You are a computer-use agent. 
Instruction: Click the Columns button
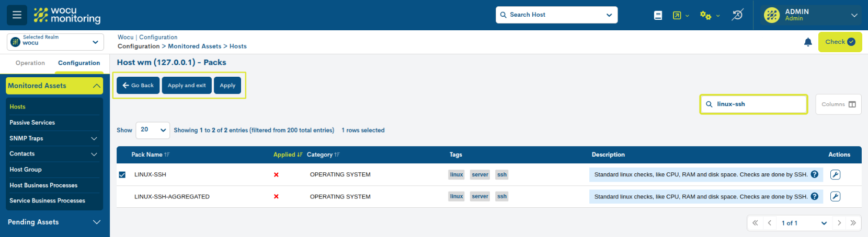pos(839,104)
